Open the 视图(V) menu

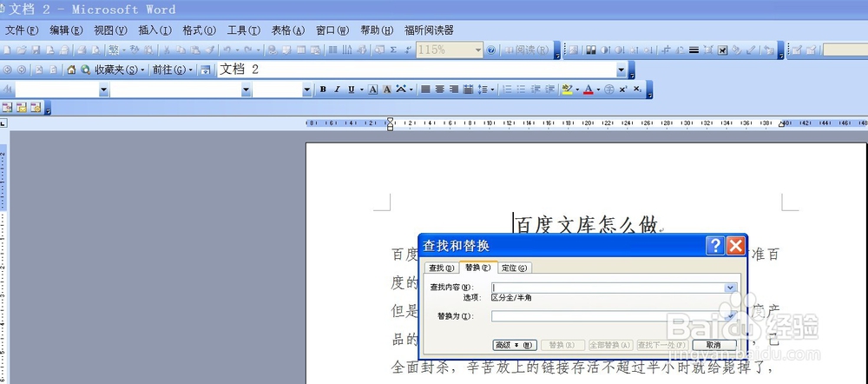111,30
